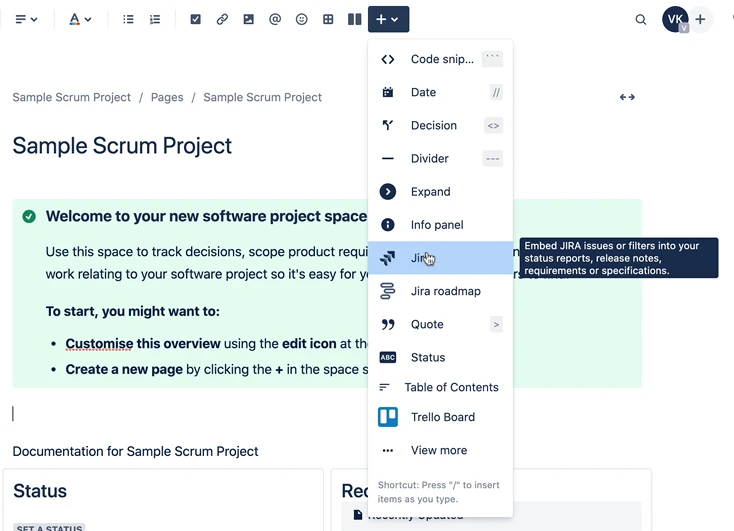Click the layouts columns icon
The image size is (734, 531).
tap(355, 19)
